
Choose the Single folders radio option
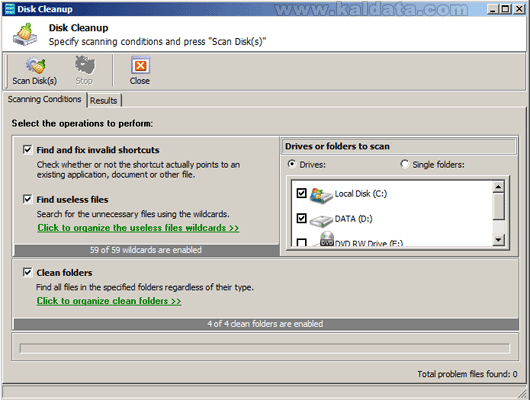[405, 164]
